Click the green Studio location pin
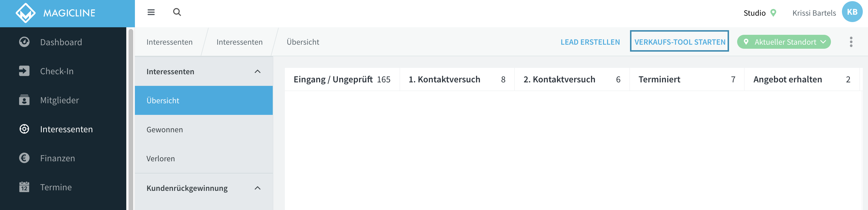Screen dimensions: 868x210 tap(773, 13)
